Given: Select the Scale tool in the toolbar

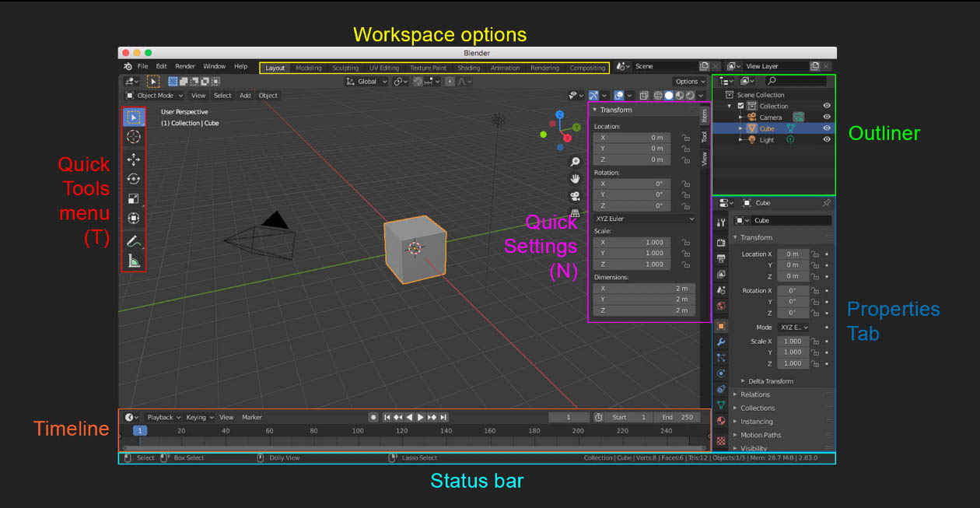Looking at the screenshot, I should [x=133, y=198].
